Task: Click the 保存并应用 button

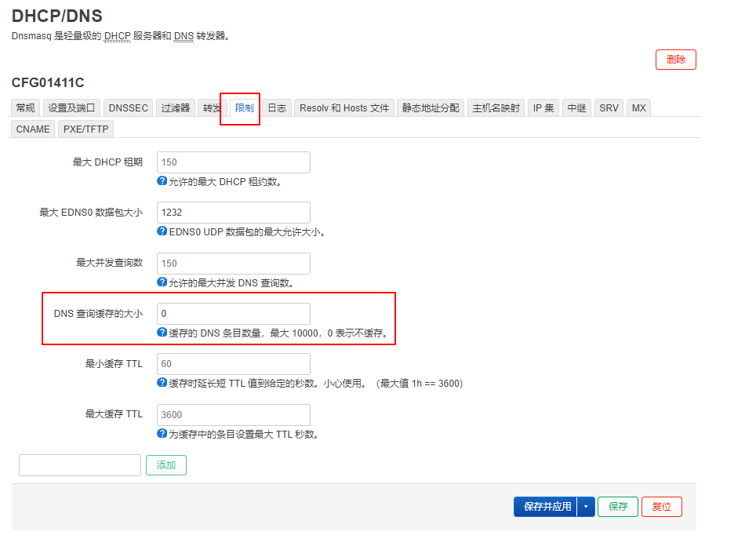Action: coord(545,507)
